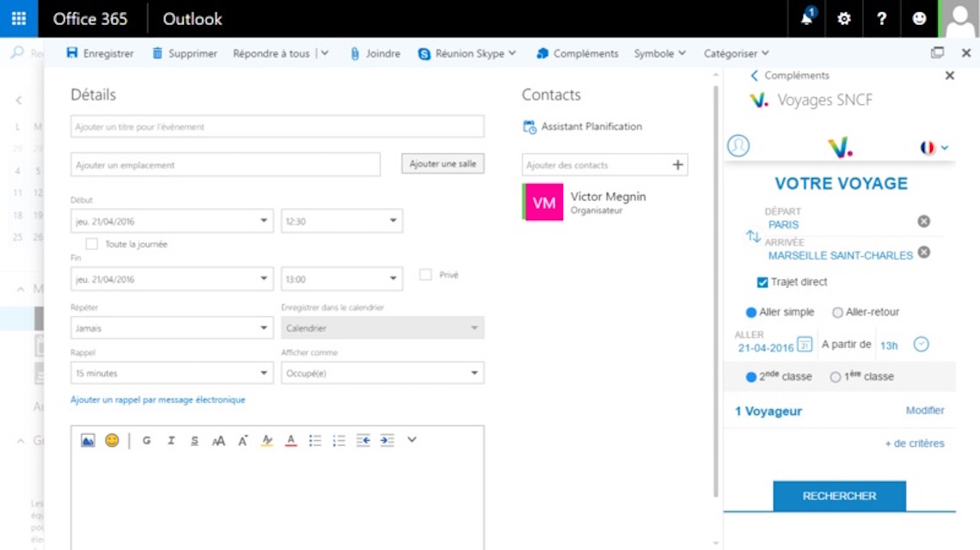Choose the font color red A
Viewport: 980px width, 550px height.
pos(291,441)
